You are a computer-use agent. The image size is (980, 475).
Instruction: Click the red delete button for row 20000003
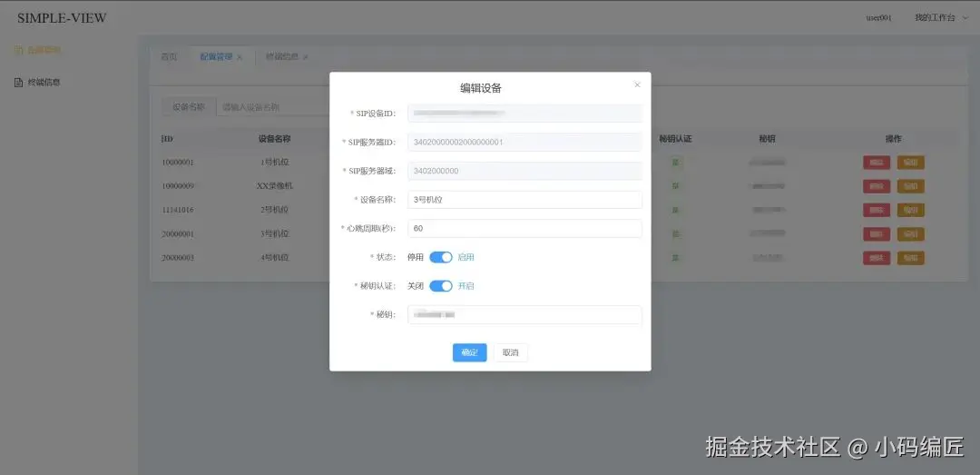[x=877, y=258]
